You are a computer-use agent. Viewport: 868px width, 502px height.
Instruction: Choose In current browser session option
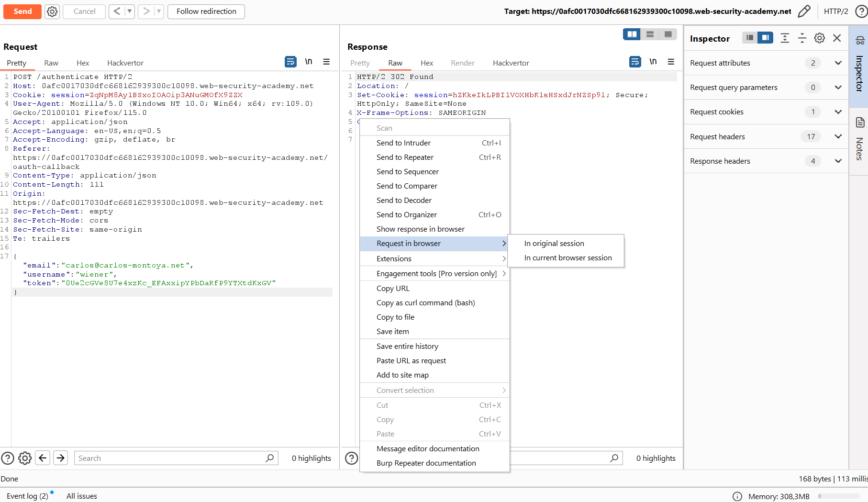(566, 258)
